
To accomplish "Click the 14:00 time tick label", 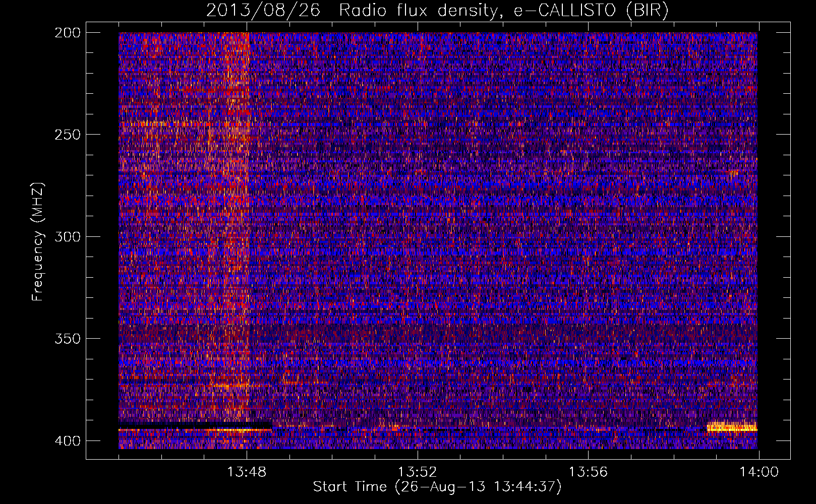I will [x=759, y=472].
